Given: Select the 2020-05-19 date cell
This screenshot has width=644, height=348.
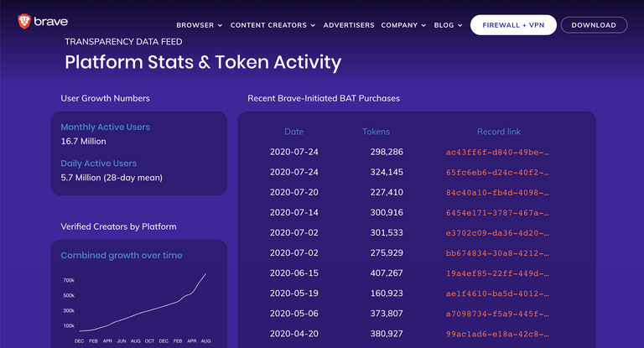Looking at the screenshot, I should click(x=294, y=293).
